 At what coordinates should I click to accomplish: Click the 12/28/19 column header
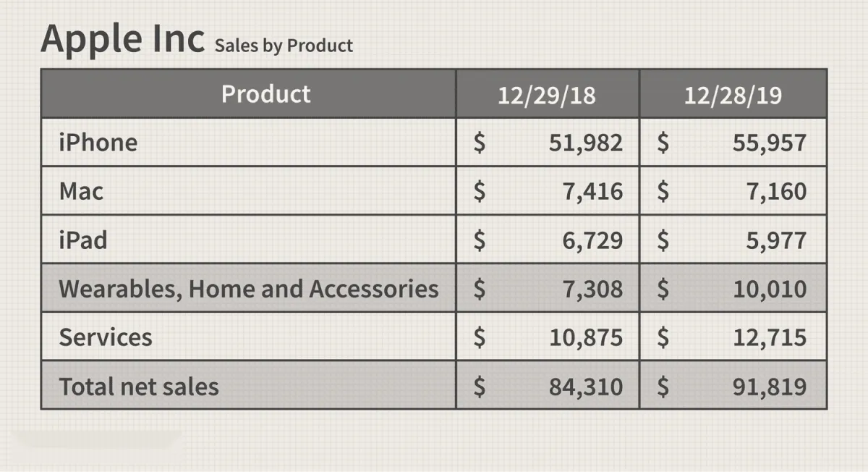pyautogui.click(x=733, y=93)
